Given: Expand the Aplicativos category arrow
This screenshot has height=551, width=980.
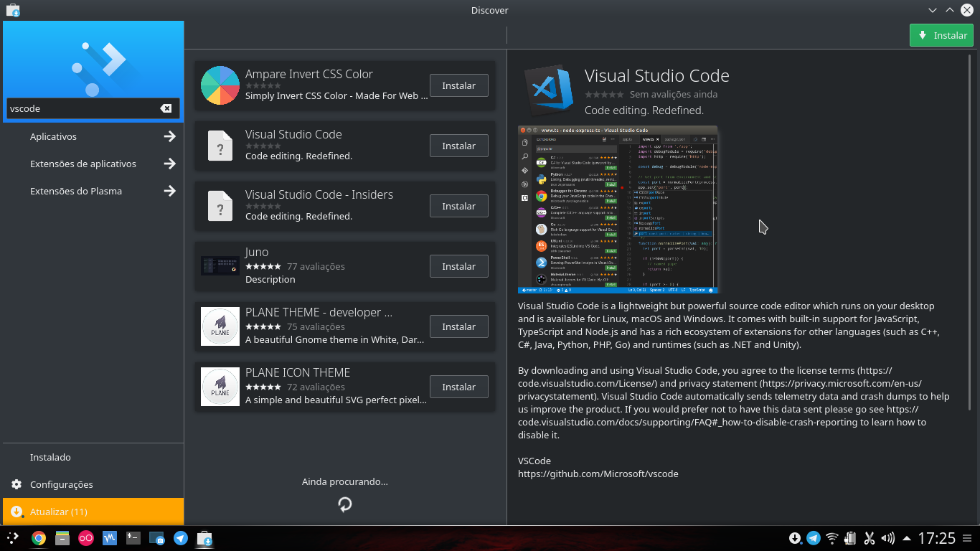Looking at the screenshot, I should pos(170,136).
